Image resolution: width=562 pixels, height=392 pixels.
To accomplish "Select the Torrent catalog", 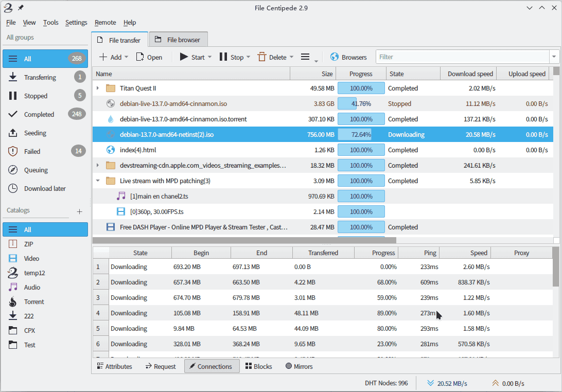I will click(45, 301).
